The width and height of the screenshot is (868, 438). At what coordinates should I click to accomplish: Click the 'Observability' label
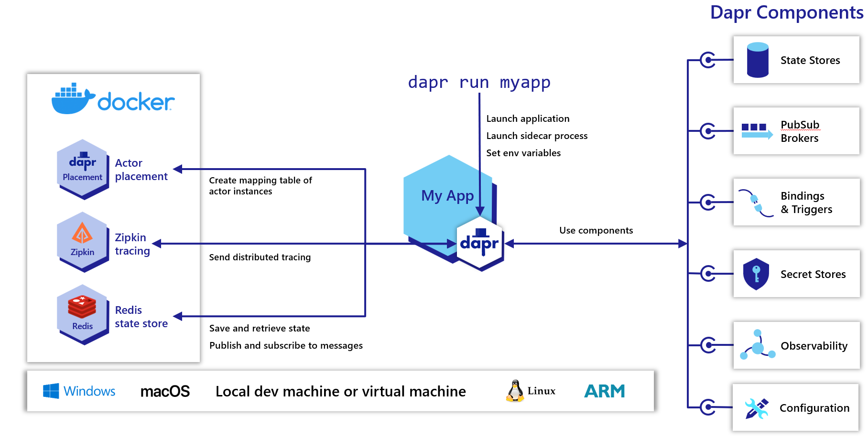[x=814, y=346]
